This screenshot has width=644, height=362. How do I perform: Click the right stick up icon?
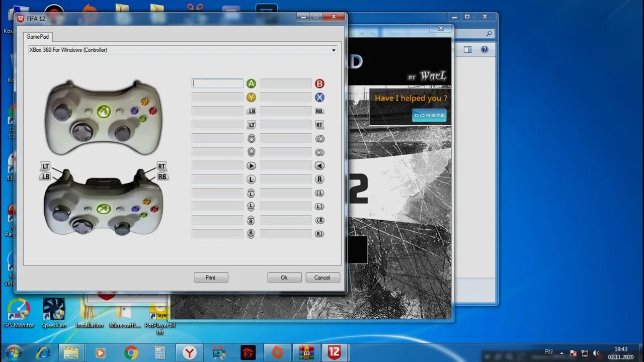[251, 220]
